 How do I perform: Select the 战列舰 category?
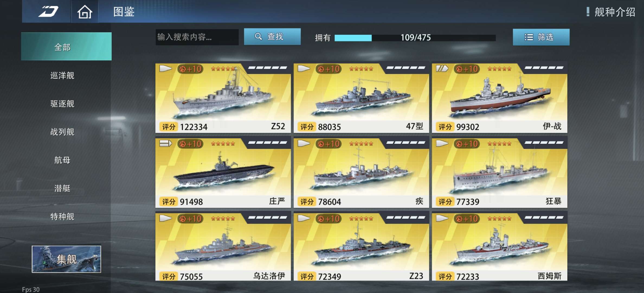coord(62,132)
